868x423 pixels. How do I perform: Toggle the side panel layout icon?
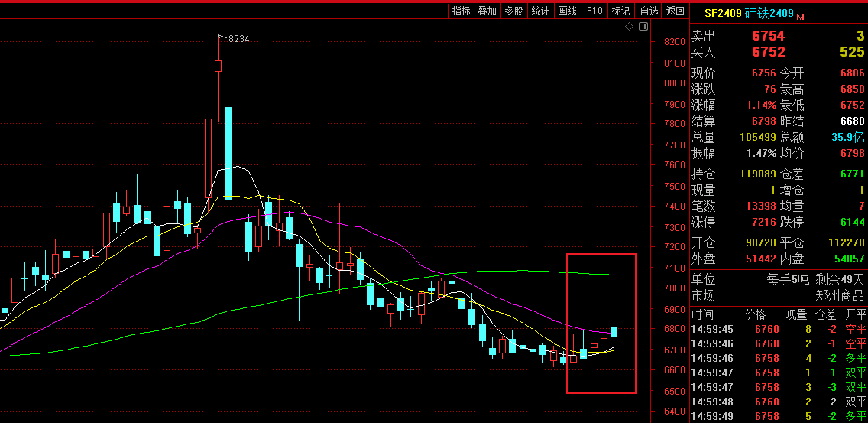click(642, 26)
